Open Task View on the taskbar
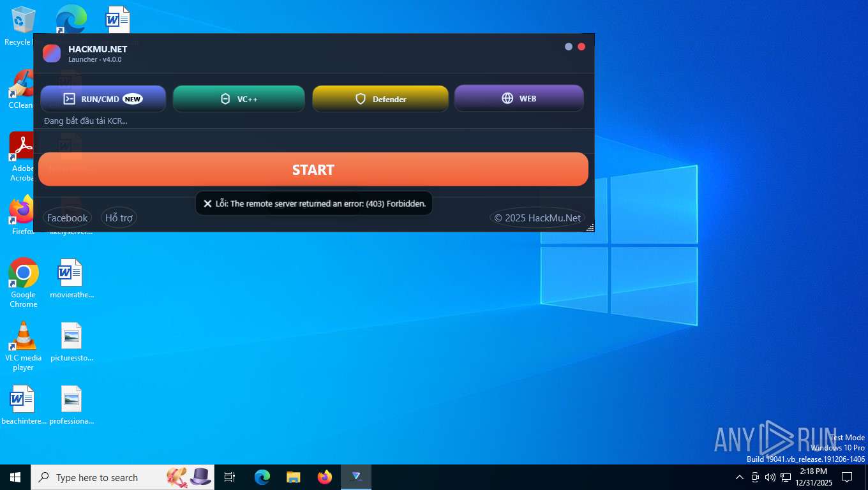 coord(230,477)
